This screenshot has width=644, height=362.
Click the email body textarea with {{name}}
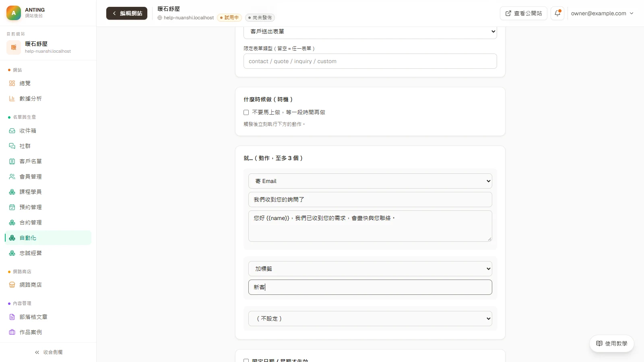click(x=370, y=226)
